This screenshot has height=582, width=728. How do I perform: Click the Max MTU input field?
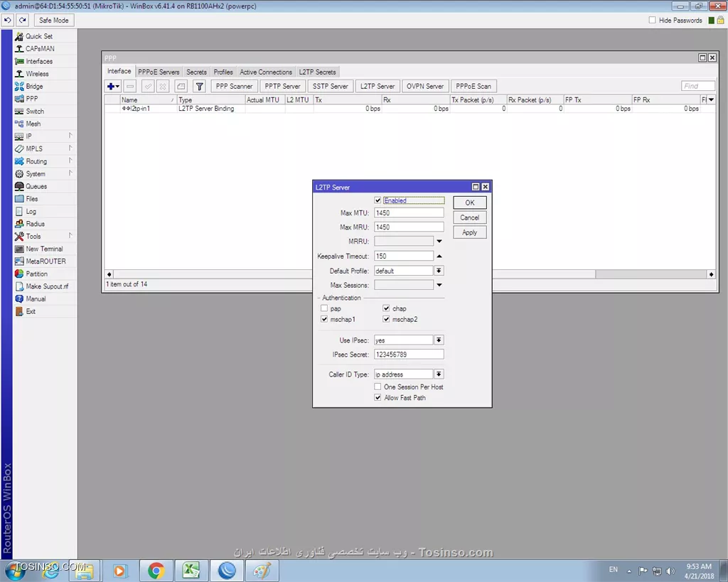point(409,213)
